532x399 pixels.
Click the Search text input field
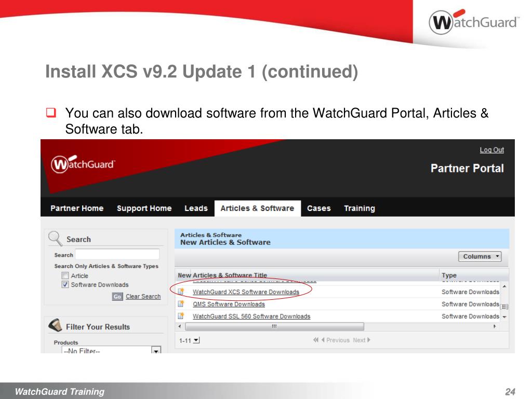pyautogui.click(x=117, y=255)
